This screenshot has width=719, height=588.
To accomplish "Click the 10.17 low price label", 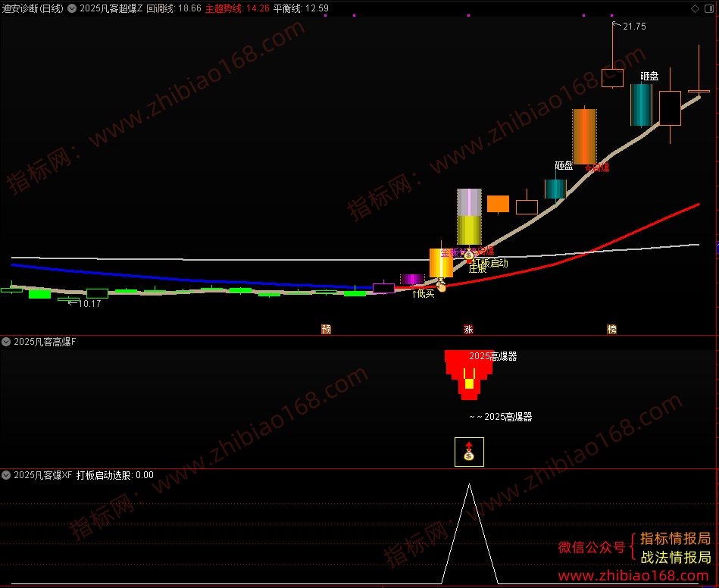I will click(89, 304).
